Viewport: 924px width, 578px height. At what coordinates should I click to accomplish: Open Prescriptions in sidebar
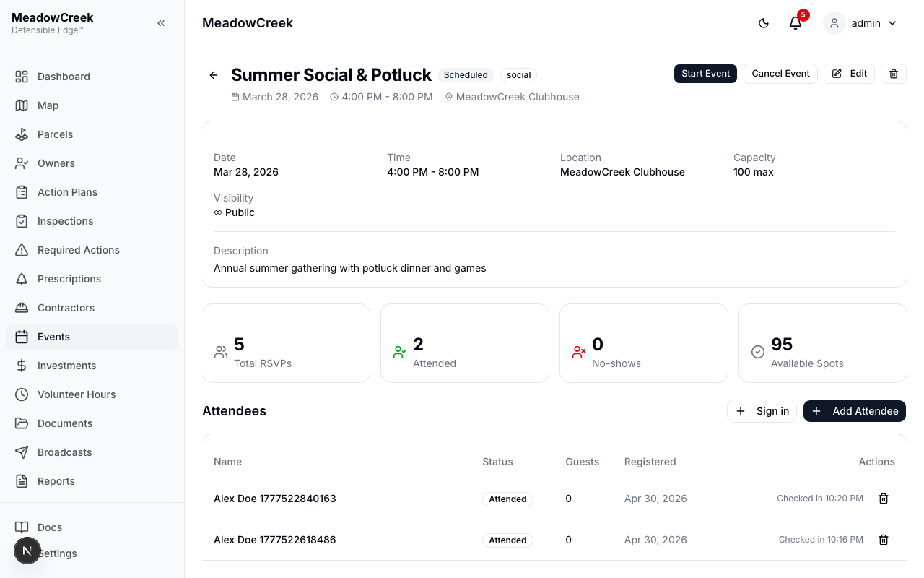[x=92, y=279]
